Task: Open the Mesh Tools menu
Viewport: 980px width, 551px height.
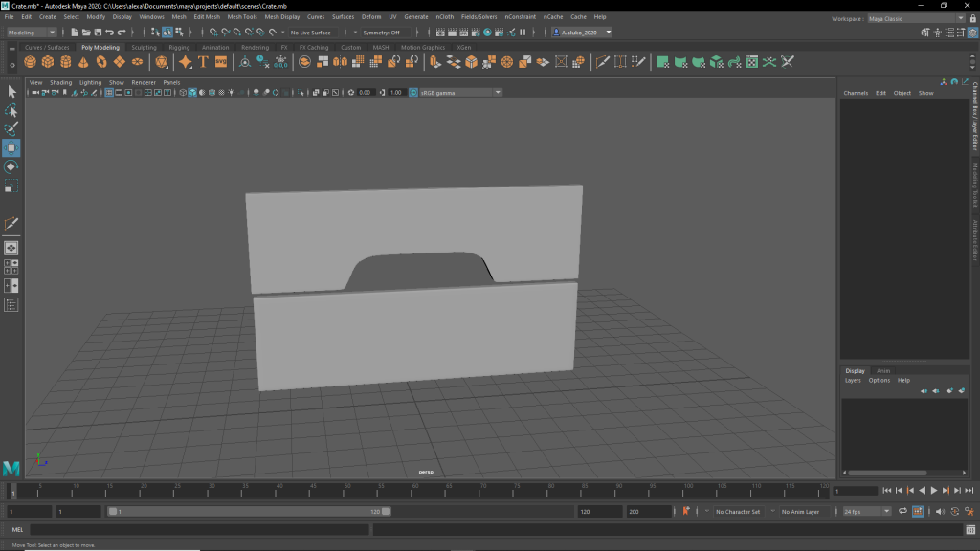Action: [x=241, y=17]
